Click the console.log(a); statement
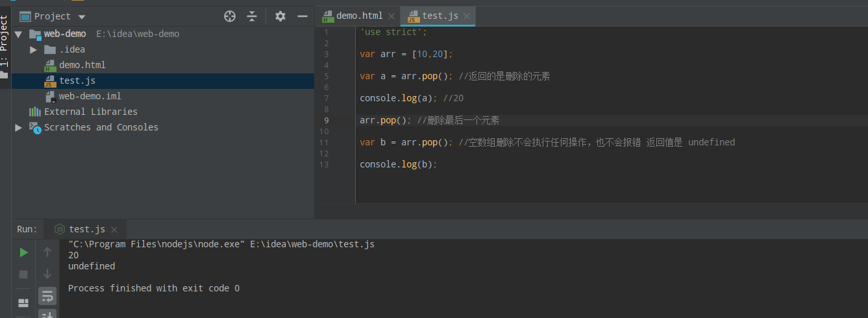This screenshot has height=318, width=868. click(399, 98)
